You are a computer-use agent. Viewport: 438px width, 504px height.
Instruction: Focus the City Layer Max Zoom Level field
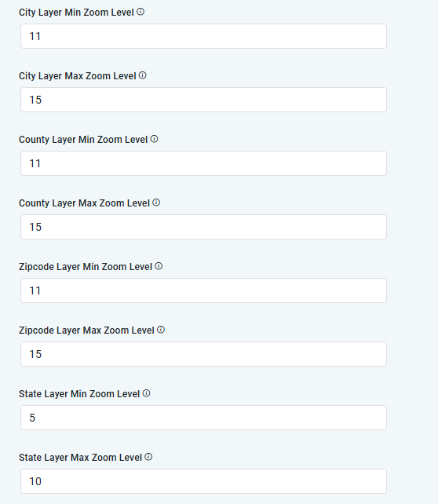[x=203, y=100]
